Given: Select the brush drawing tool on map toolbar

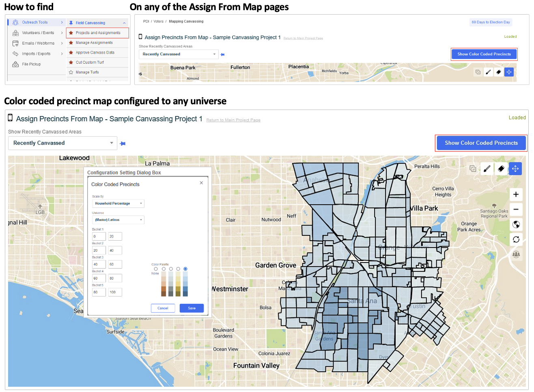Looking at the screenshot, I should pos(487,168).
